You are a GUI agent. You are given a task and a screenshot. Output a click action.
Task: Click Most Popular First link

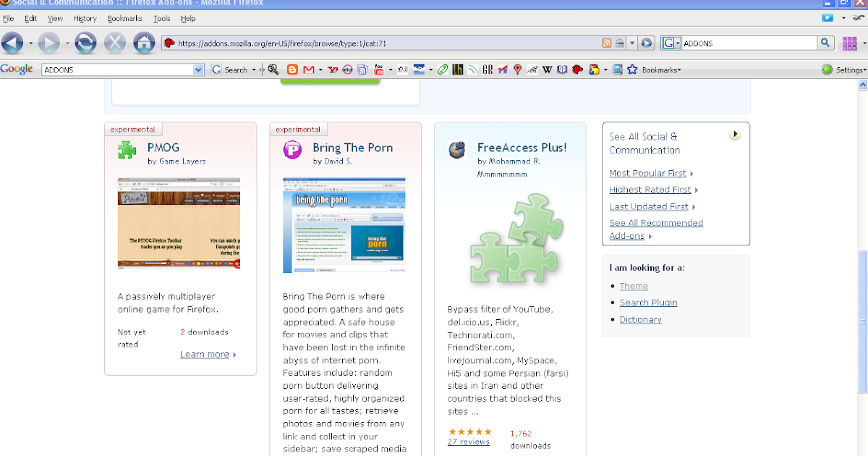point(648,173)
